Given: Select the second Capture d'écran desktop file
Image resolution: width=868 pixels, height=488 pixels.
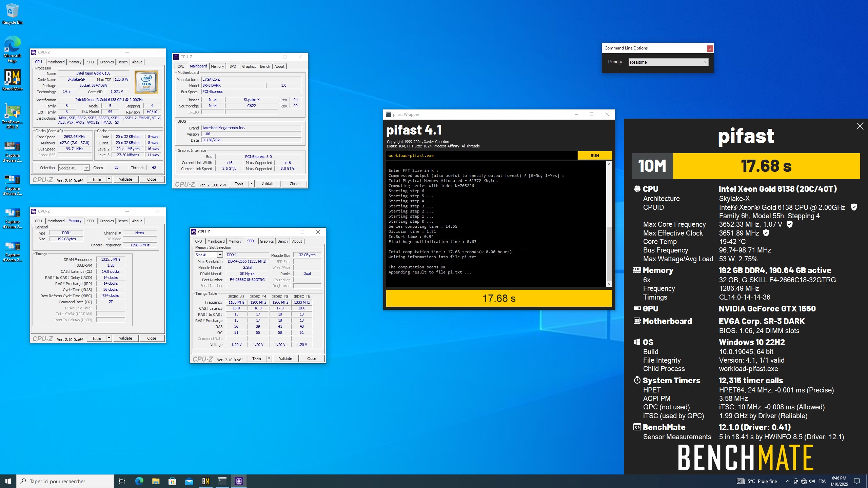Looking at the screenshot, I should (x=12, y=185).
